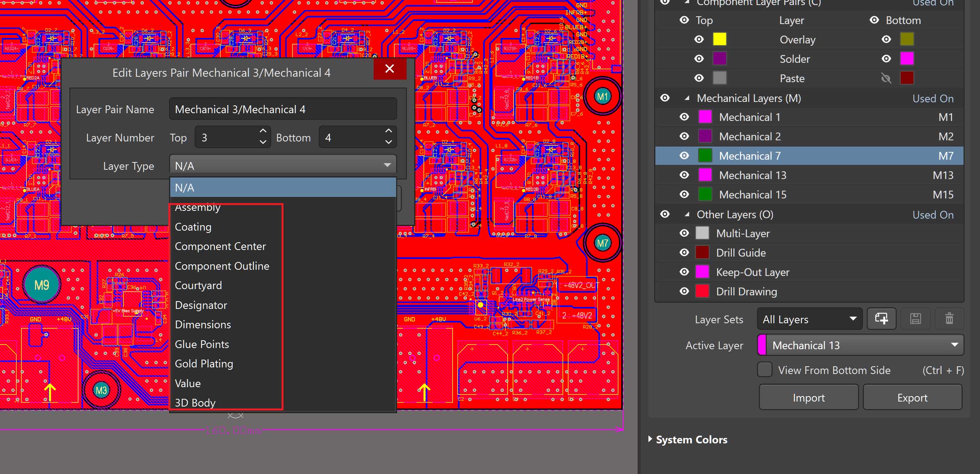
Task: Hide the Mechanical 7 layer
Action: [684, 156]
